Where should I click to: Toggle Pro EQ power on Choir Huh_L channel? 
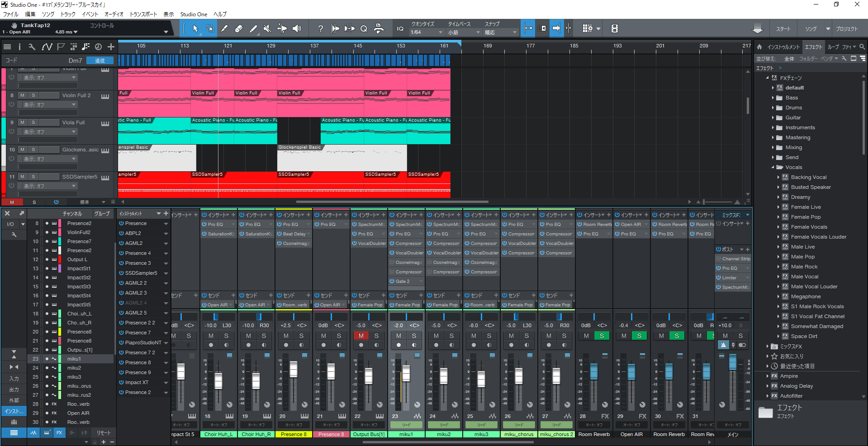point(204,224)
